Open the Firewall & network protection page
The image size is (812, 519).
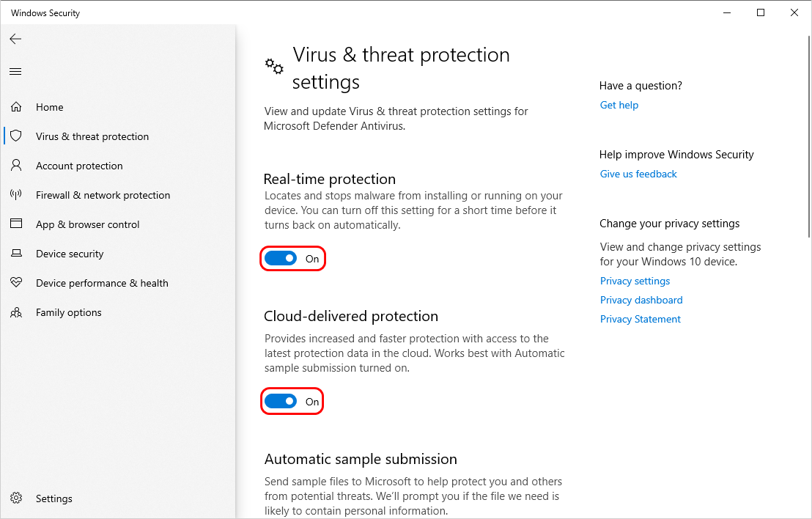pos(103,195)
